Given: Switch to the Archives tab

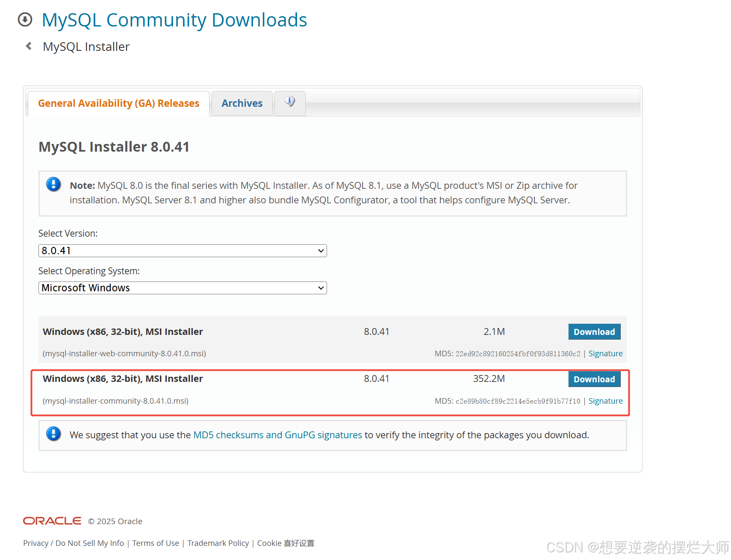Looking at the screenshot, I should pyautogui.click(x=242, y=103).
